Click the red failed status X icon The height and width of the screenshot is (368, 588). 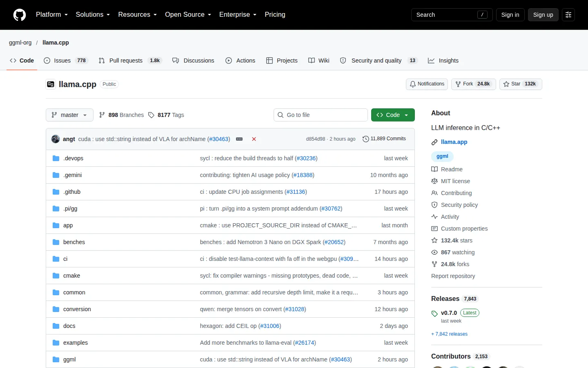click(x=254, y=139)
